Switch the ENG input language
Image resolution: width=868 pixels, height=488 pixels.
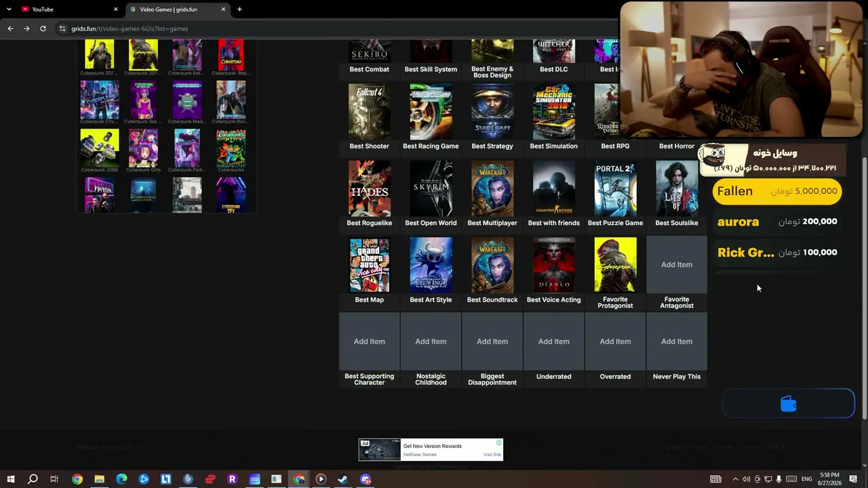coord(807,479)
